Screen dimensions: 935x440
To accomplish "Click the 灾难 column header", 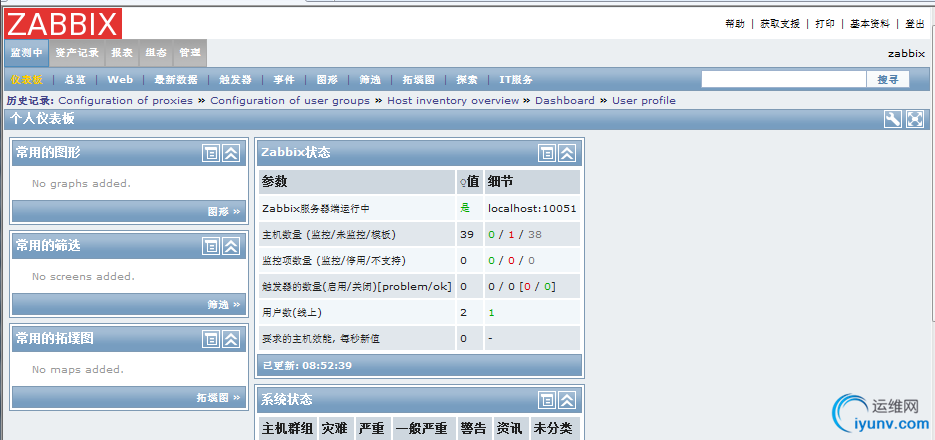I will coord(336,429).
